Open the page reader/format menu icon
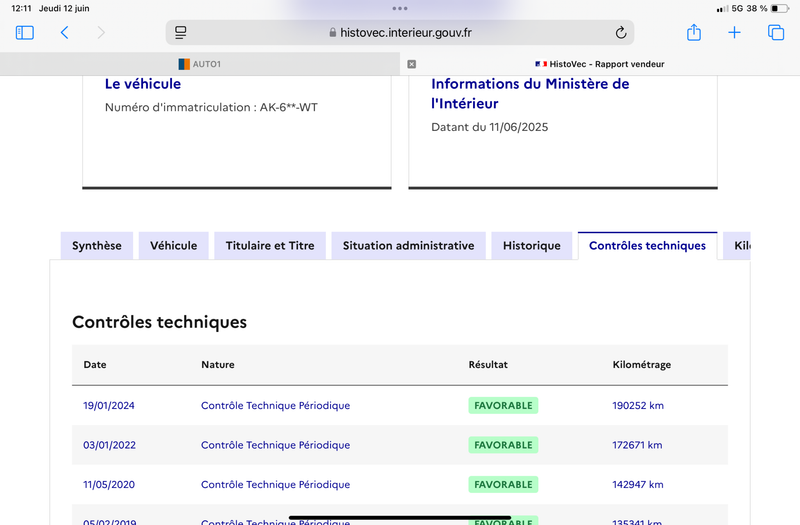Image resolution: width=800 pixels, height=525 pixels. 181,33
